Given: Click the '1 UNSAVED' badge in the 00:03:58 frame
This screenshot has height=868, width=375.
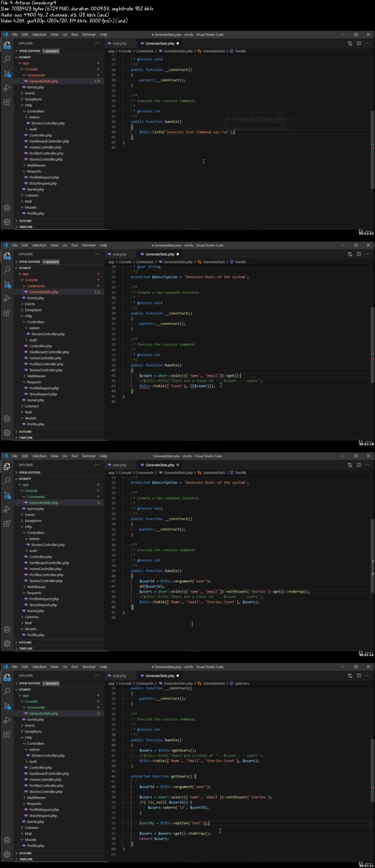Looking at the screenshot, I should tap(51, 262).
